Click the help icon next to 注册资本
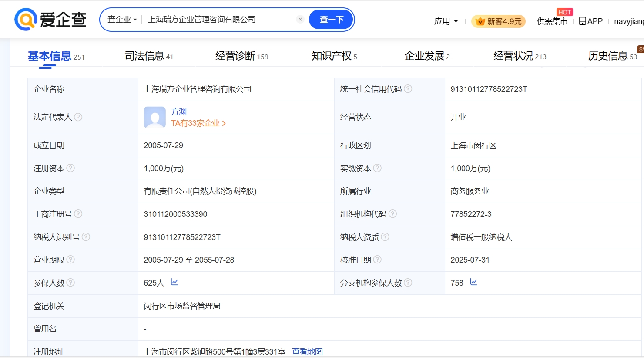This screenshot has width=644, height=358. coord(70,168)
